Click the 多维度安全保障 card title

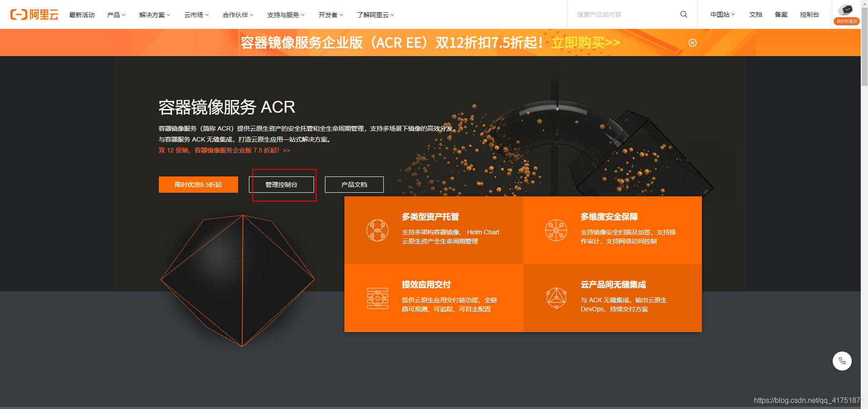click(609, 217)
